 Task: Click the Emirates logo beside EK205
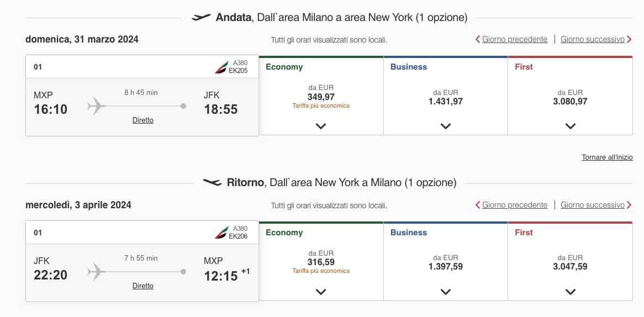coord(222,67)
